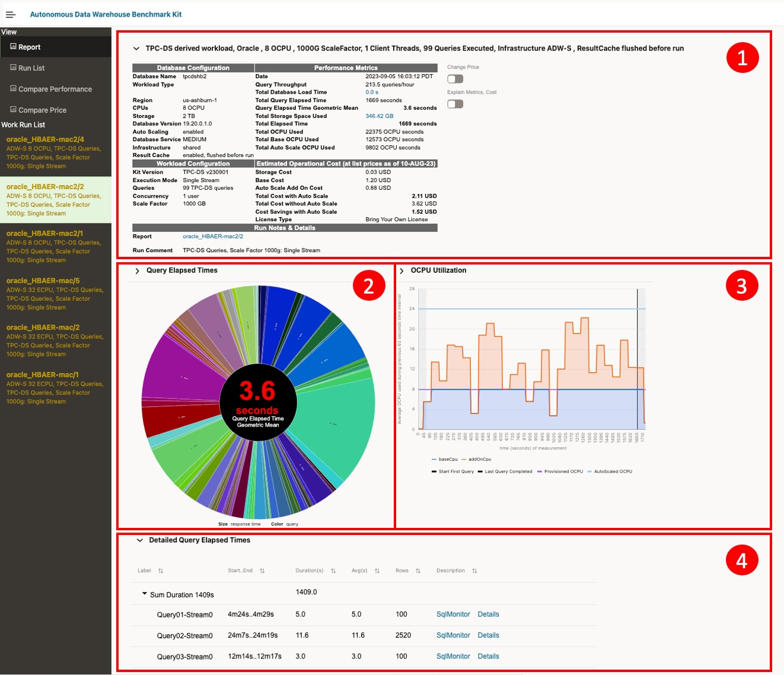Toggle the Change Price switch
Screen dimensions: 784x675
[x=455, y=79]
